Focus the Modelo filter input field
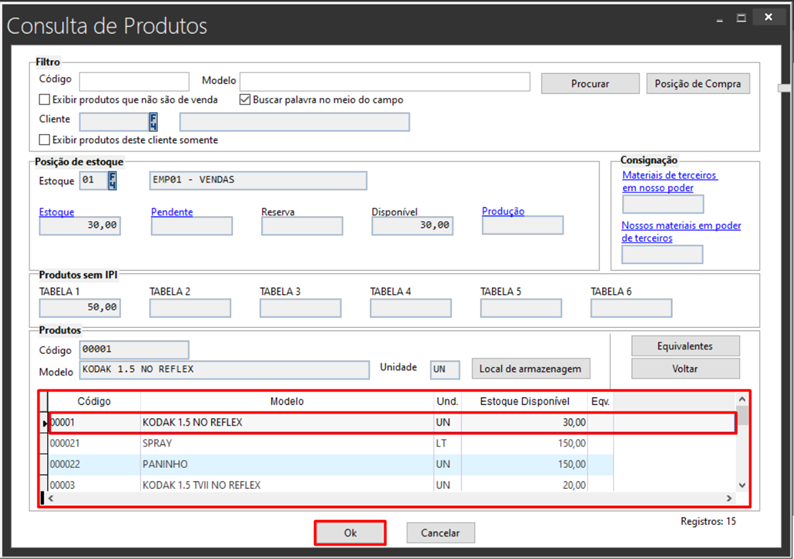Screen dimensions: 794x559 [x=385, y=82]
